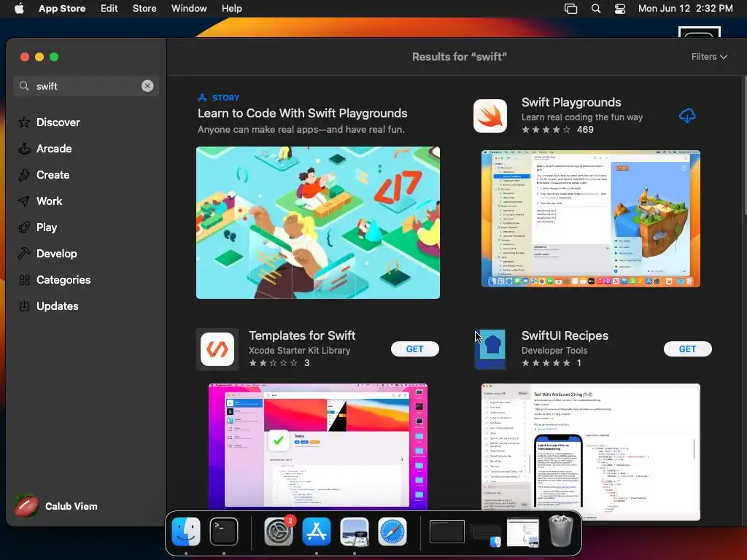Open Terminal from the Dock
Image resolution: width=747 pixels, height=560 pixels.
(224, 532)
